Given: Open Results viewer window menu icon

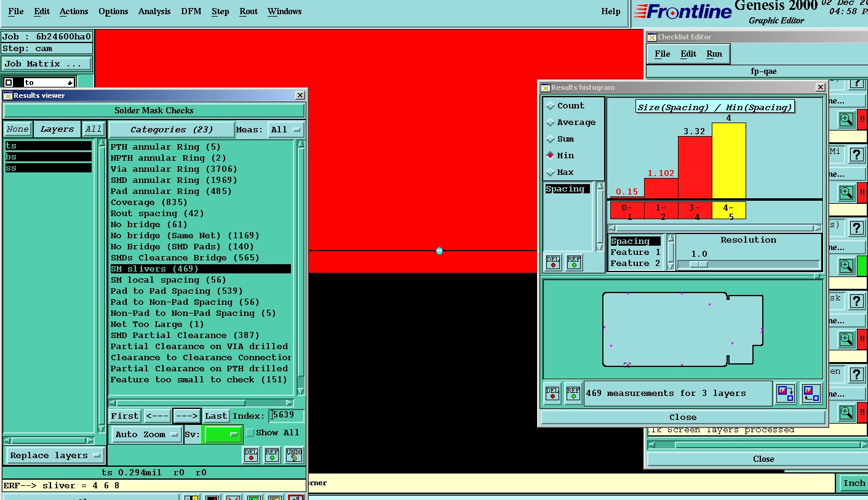Looking at the screenshot, I should click(x=7, y=95).
